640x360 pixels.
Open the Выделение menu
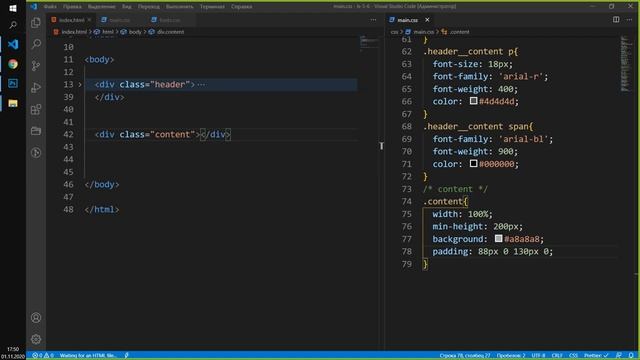click(102, 7)
